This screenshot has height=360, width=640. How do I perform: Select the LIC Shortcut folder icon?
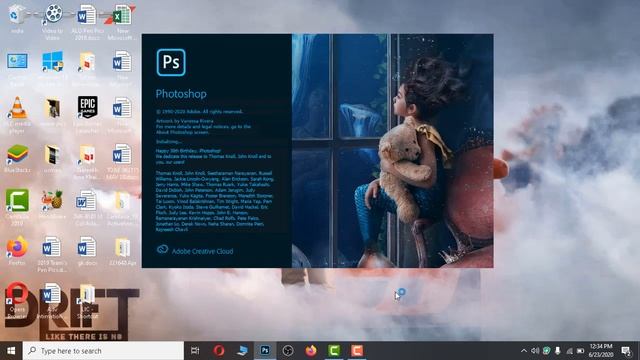[x=87, y=301]
